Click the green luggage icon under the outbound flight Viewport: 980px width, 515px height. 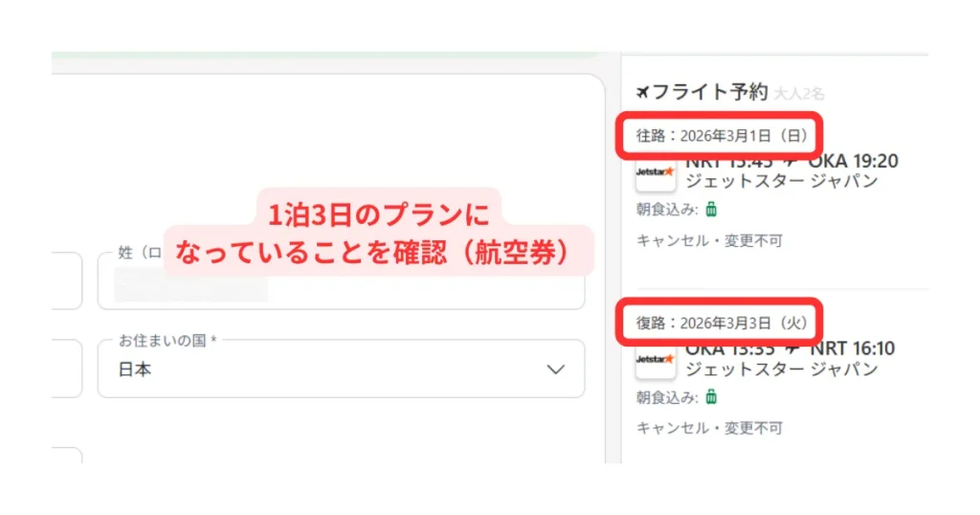(x=711, y=210)
